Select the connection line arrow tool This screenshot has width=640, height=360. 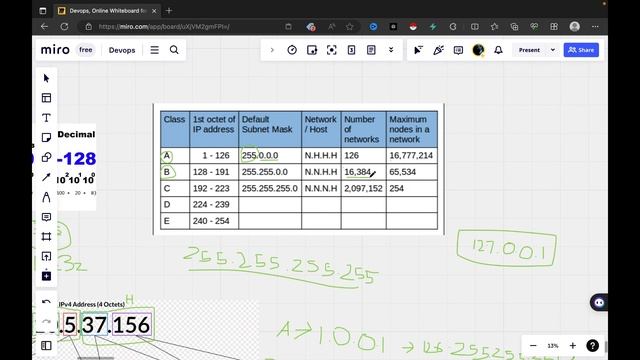[x=46, y=177]
